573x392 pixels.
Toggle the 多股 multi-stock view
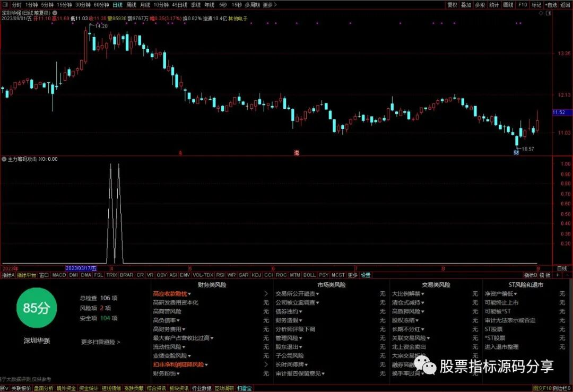click(x=480, y=5)
